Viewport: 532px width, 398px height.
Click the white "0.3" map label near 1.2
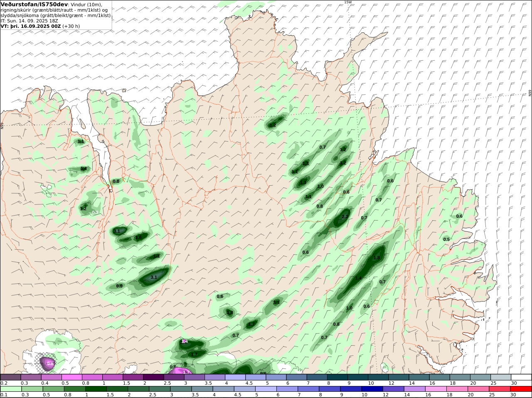click(x=95, y=212)
